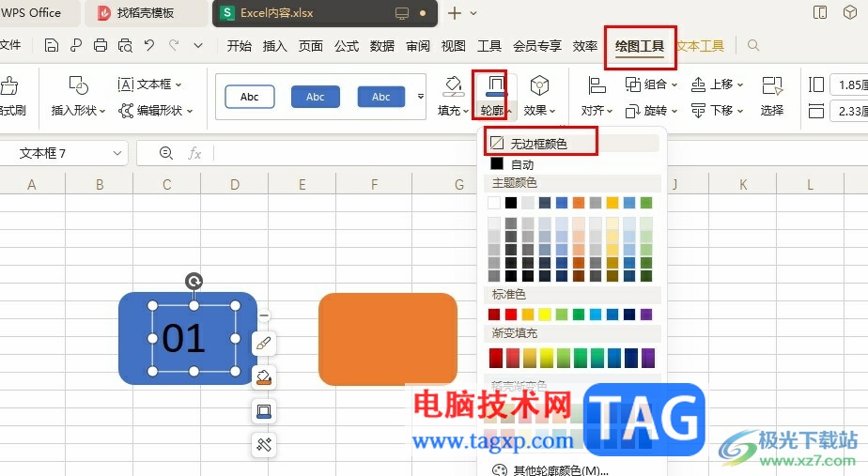Screen dimensions: 868x476
Task: Click the ribbon search magnifier icon
Action: tap(752, 45)
